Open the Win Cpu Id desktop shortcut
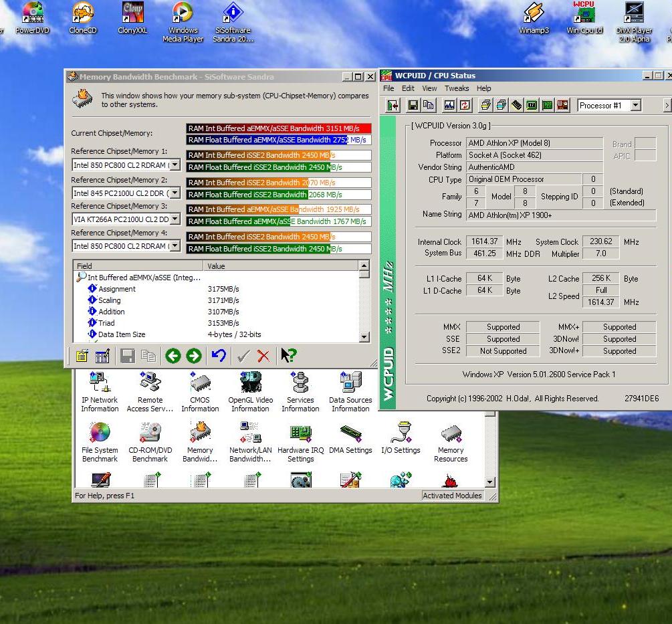 (584, 18)
